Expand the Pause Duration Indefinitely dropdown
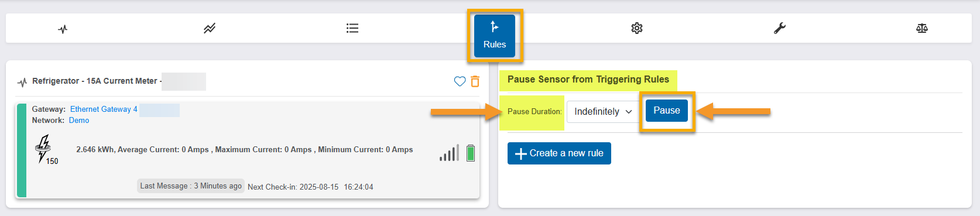 603,111
